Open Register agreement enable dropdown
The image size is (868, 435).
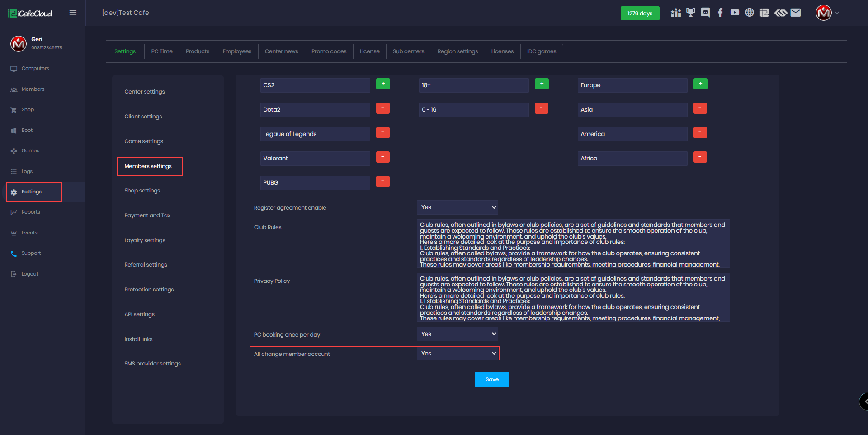pyautogui.click(x=457, y=207)
